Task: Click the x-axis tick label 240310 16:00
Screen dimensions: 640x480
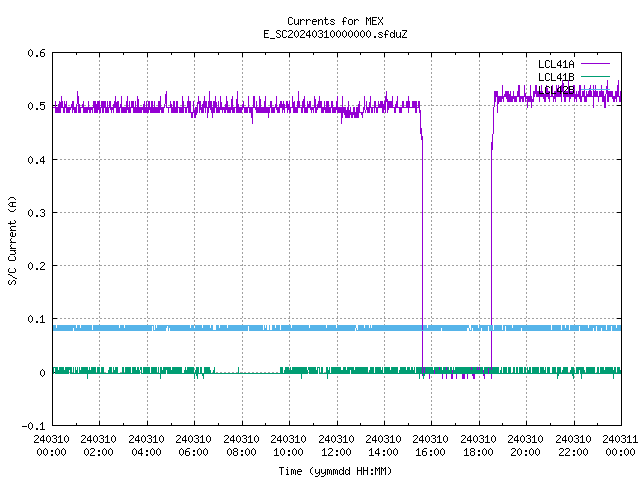Action: (431, 445)
